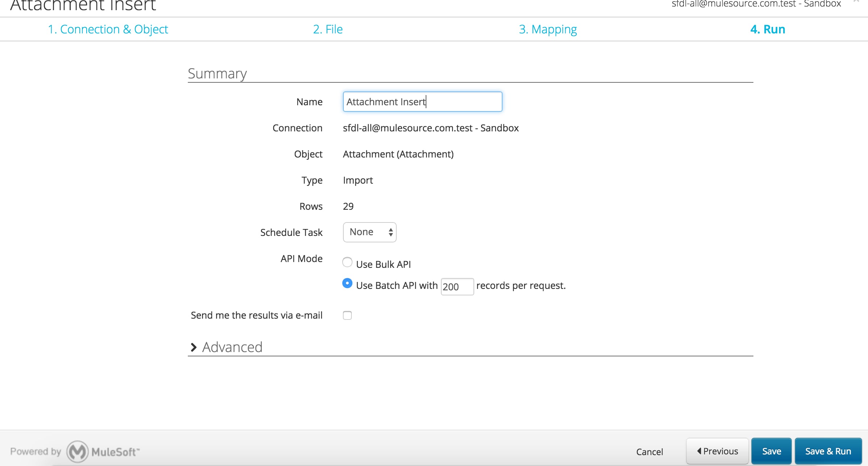Viewport: 868px width, 466px height.
Task: Click the 'Send me the results via e-mail' label
Action: point(256,315)
